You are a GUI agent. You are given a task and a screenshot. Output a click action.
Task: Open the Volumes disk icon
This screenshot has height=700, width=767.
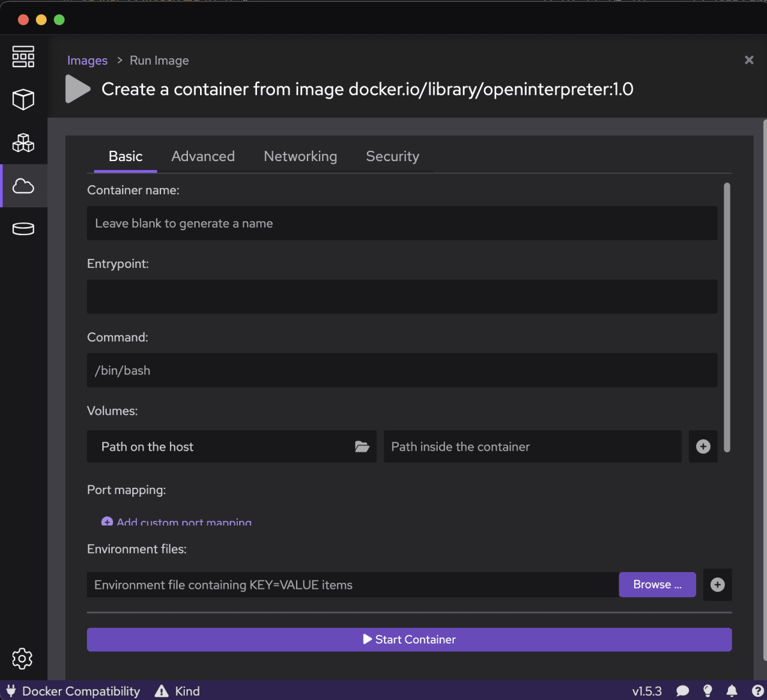[23, 229]
